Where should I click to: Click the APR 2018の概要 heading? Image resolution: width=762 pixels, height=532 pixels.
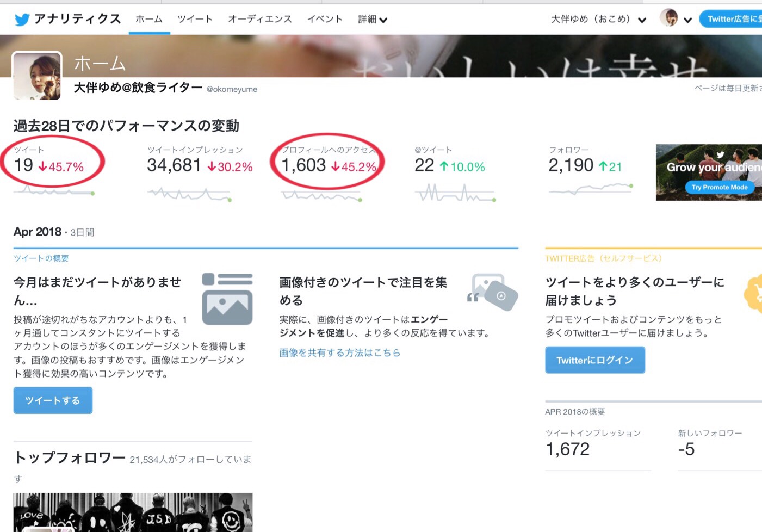click(x=575, y=412)
